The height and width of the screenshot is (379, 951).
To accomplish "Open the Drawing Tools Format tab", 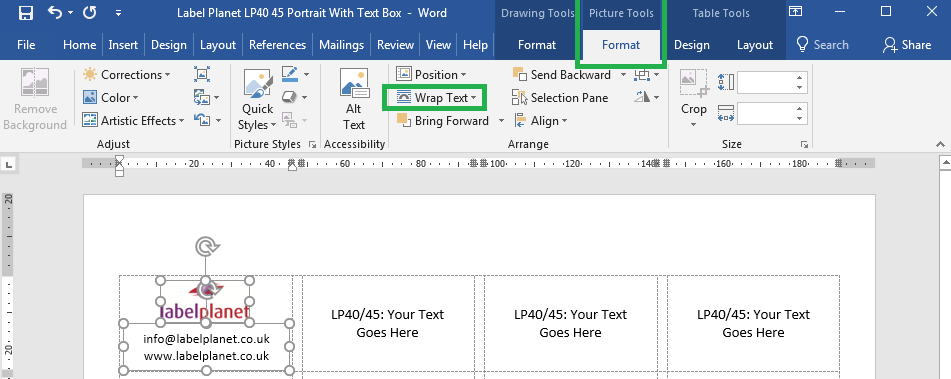I will pyautogui.click(x=537, y=45).
